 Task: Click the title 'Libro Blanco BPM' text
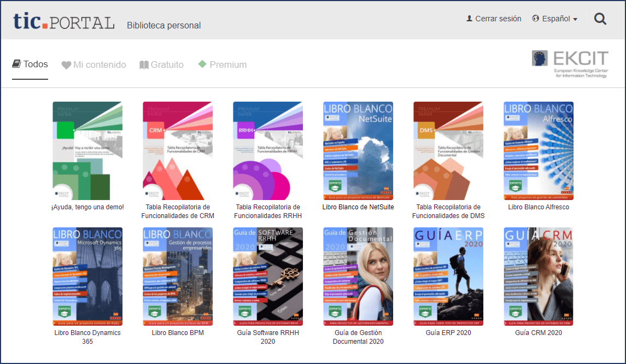tap(178, 333)
